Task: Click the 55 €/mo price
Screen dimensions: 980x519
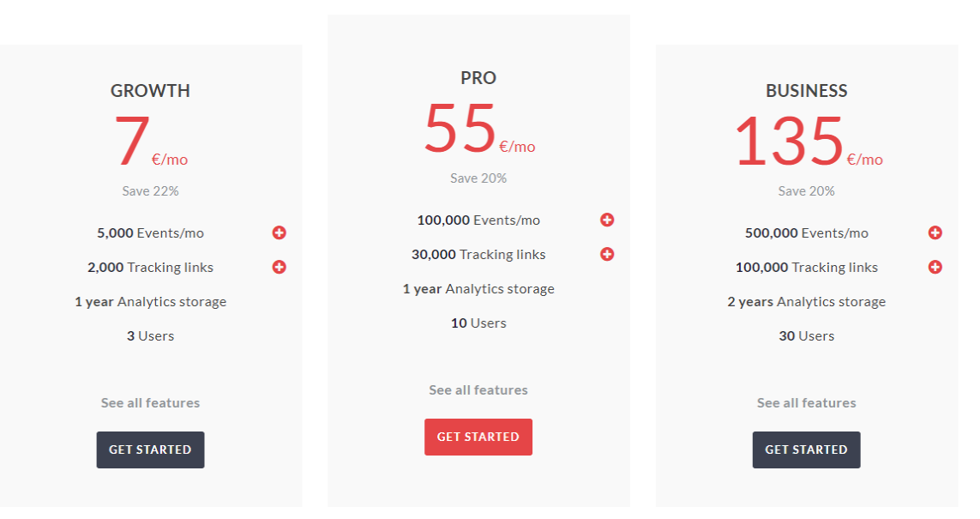Action: click(478, 130)
